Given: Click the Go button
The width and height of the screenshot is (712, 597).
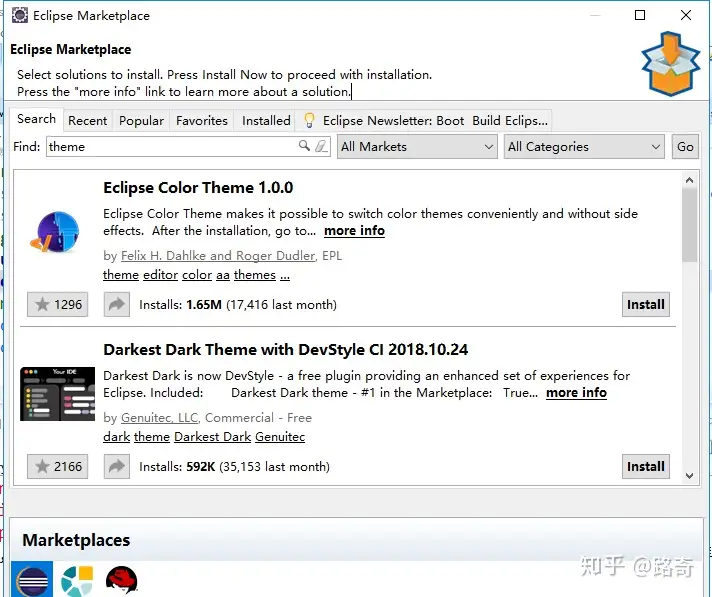Looking at the screenshot, I should pos(685,147).
